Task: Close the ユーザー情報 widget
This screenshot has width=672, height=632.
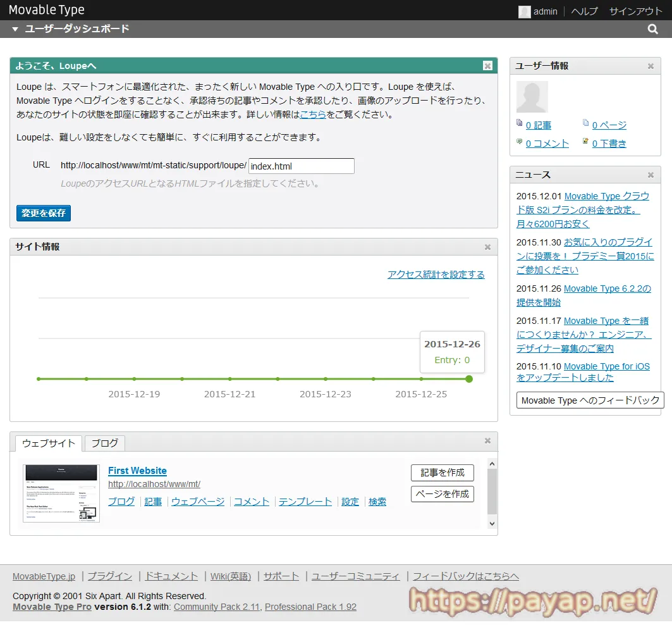Action: pyautogui.click(x=651, y=66)
